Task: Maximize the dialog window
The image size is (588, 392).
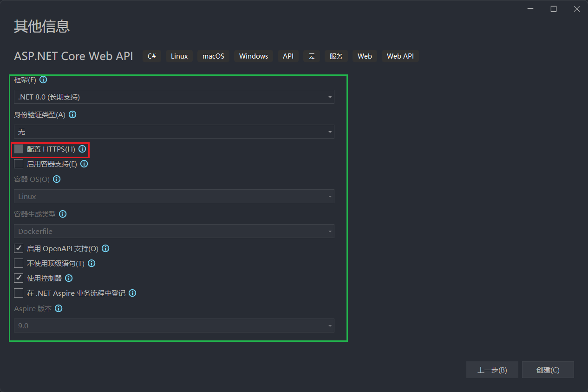Action: click(553, 9)
